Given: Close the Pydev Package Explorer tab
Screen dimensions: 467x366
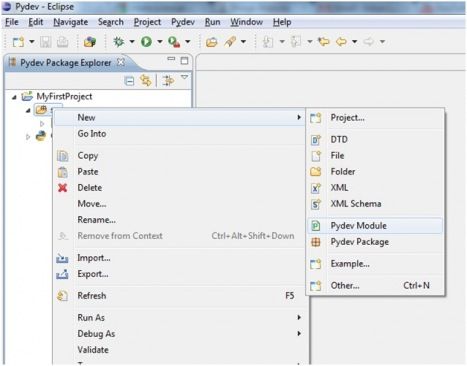Looking at the screenshot, I should pyautogui.click(x=121, y=62).
